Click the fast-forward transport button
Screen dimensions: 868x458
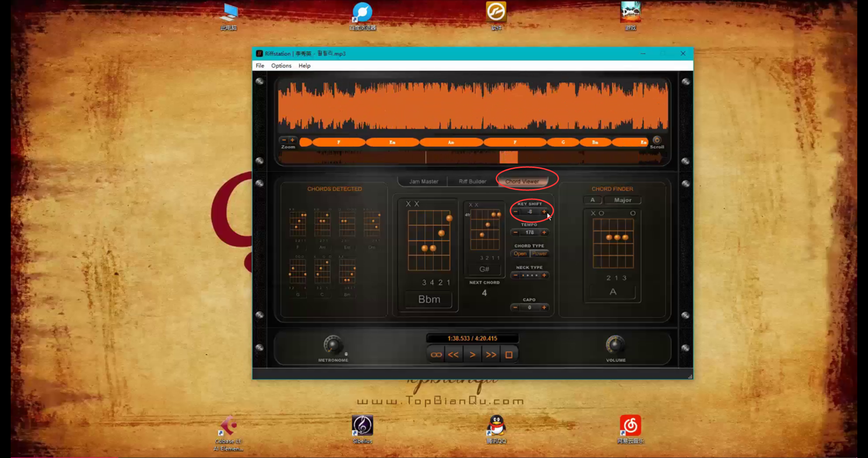(491, 355)
